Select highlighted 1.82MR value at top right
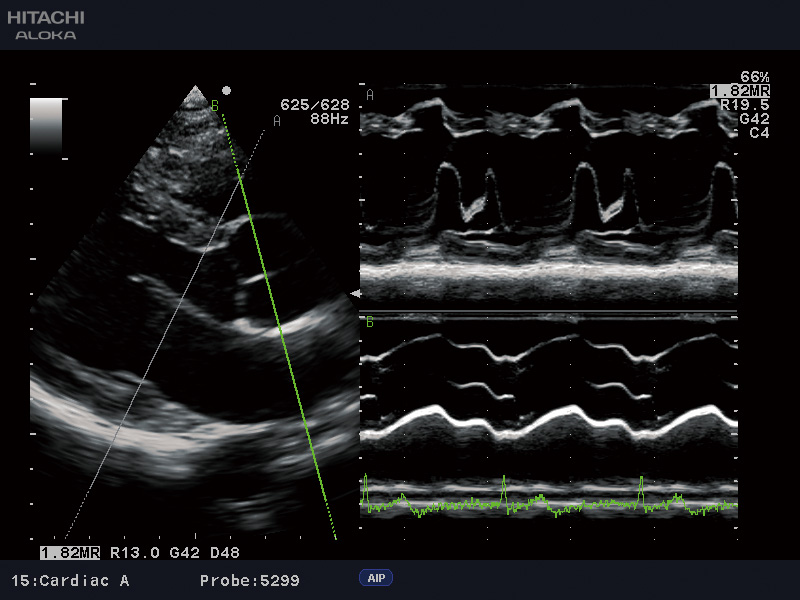800x600 pixels. tap(739, 91)
